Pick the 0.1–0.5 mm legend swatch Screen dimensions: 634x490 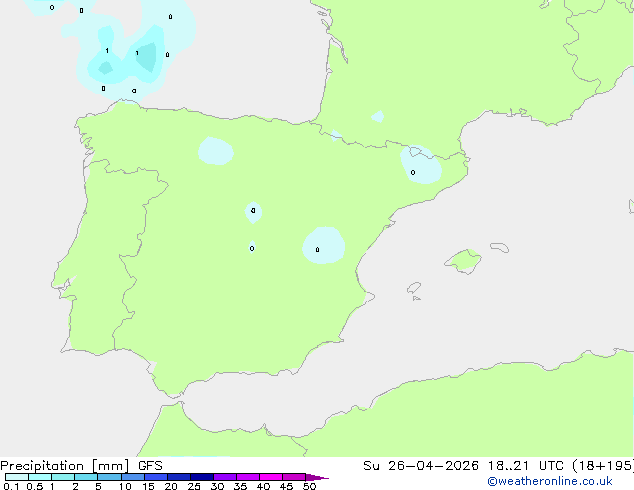click(x=17, y=477)
